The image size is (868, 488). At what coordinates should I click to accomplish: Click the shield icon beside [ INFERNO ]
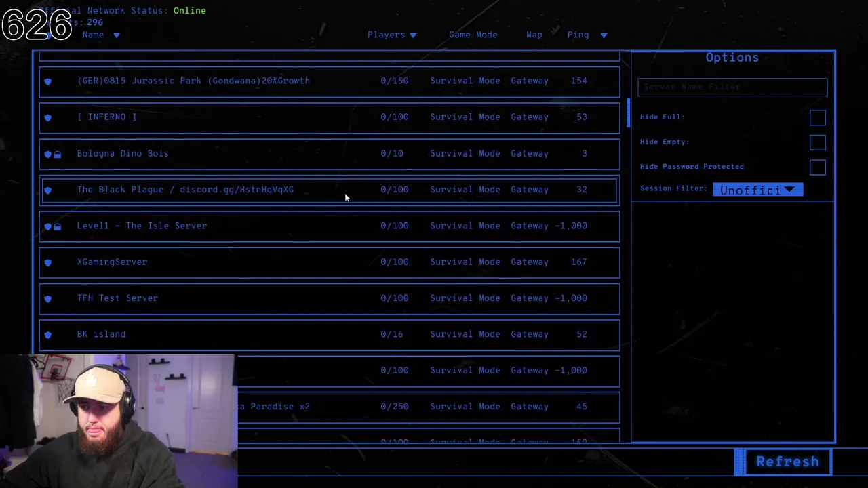pyautogui.click(x=47, y=117)
